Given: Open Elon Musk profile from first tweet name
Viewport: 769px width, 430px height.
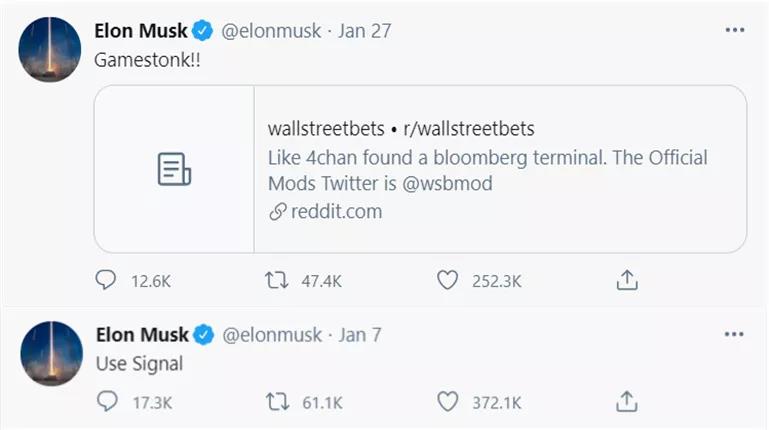Looking at the screenshot, I should tap(141, 31).
